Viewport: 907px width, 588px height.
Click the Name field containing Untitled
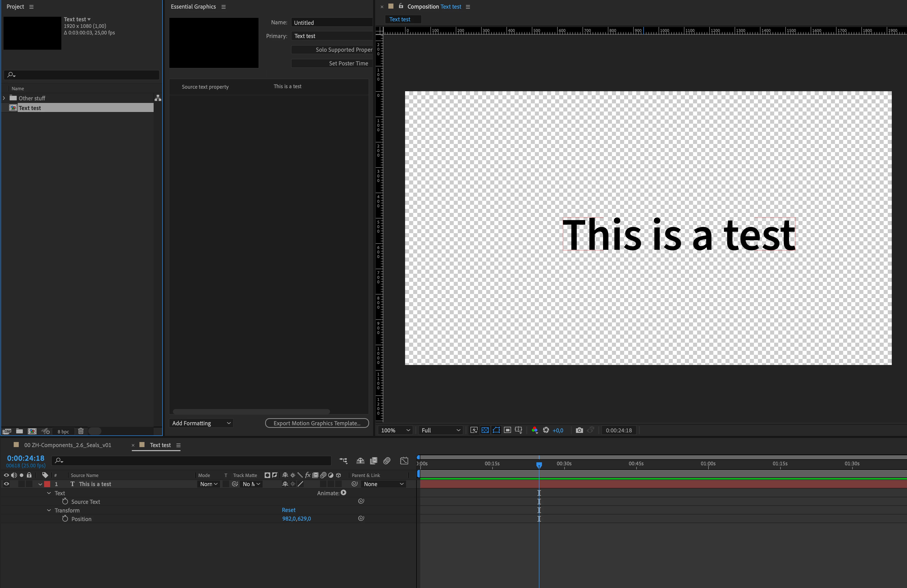pos(331,23)
